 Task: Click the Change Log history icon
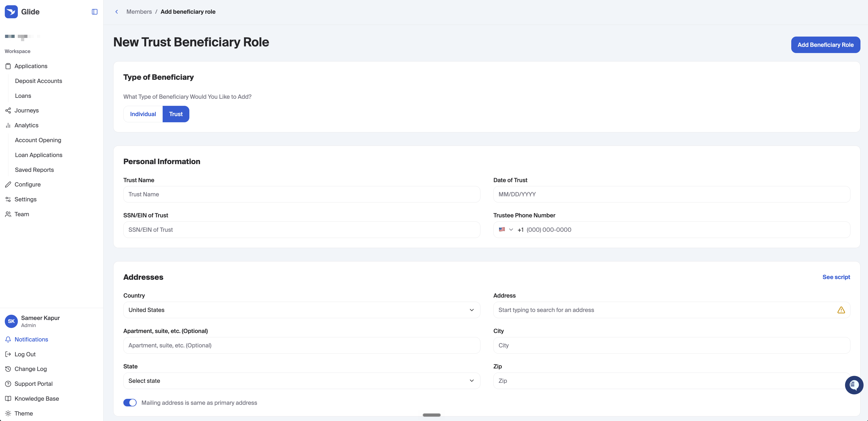tap(8, 369)
